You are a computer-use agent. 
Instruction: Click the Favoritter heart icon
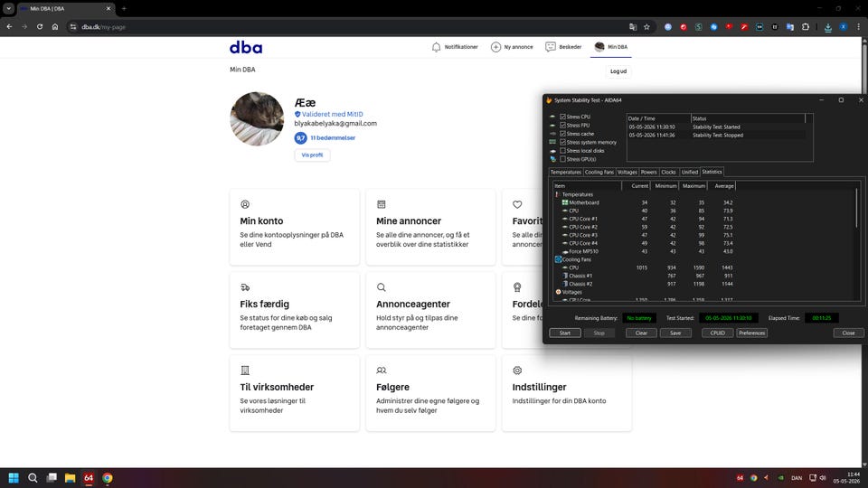tap(517, 204)
